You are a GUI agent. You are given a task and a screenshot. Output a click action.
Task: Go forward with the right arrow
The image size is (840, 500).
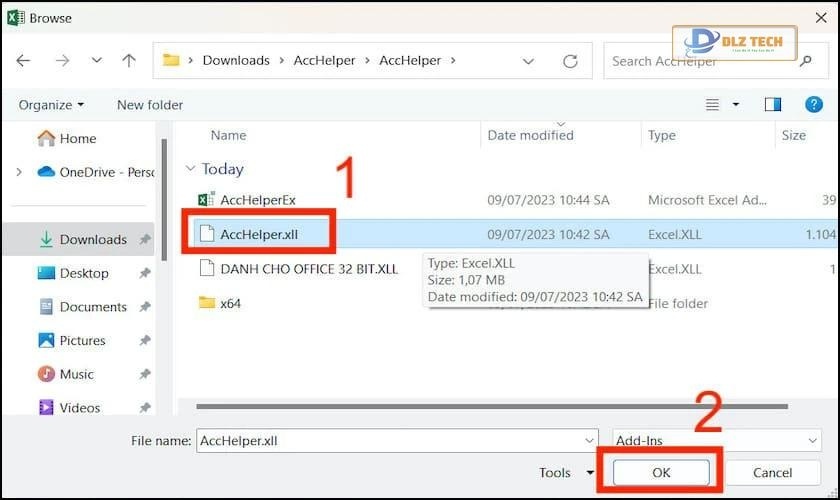62,61
